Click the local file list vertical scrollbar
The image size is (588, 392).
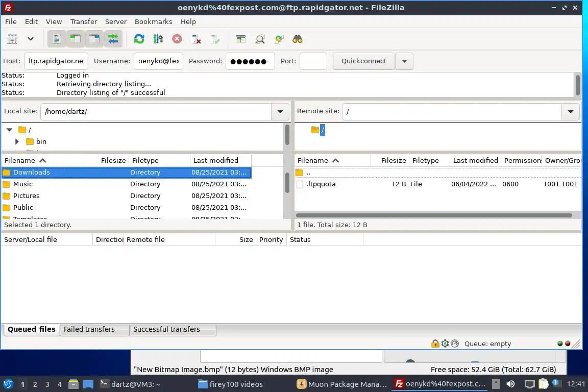pyautogui.click(x=287, y=182)
